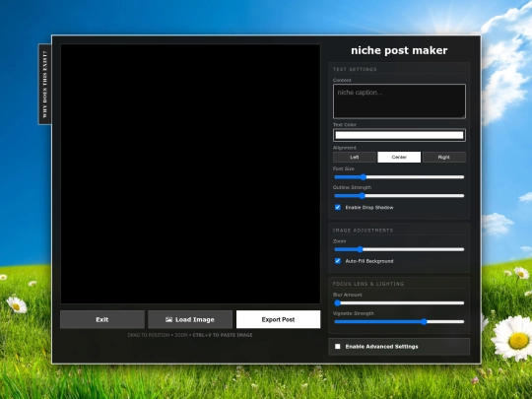
Task: Choose Right text alignment
Action: 444,157
